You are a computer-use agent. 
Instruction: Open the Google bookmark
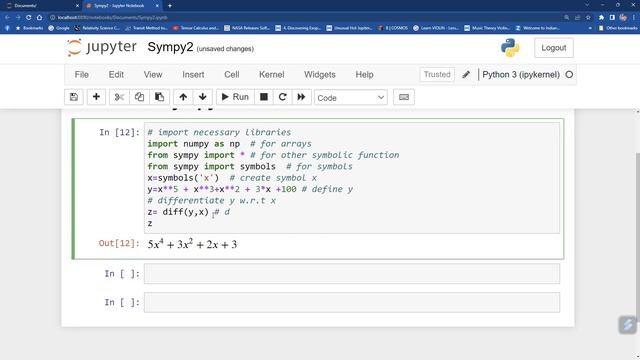click(x=59, y=28)
